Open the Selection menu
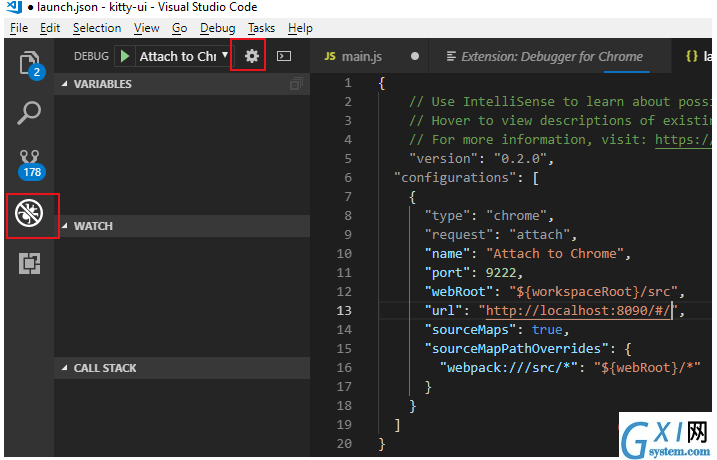The height and width of the screenshot is (460, 717). [97, 28]
